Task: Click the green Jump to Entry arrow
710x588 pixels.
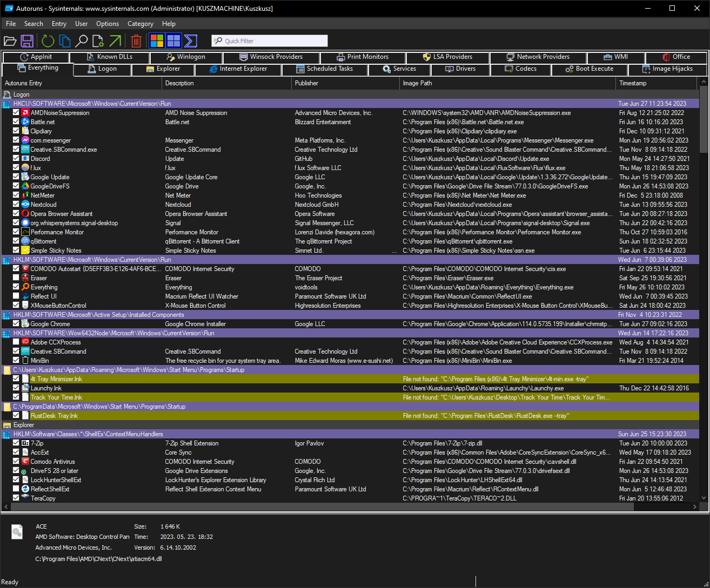Action: [x=115, y=41]
